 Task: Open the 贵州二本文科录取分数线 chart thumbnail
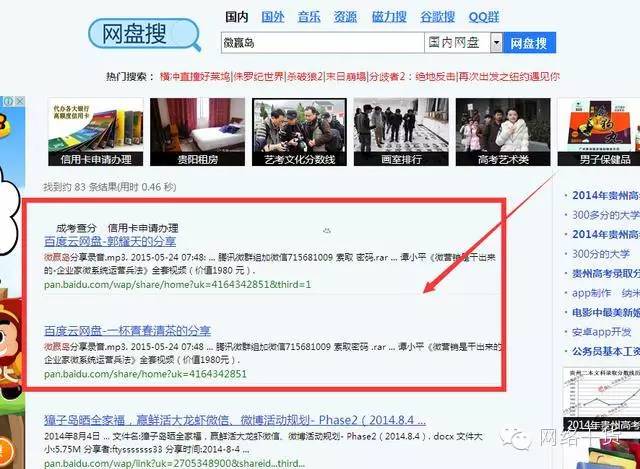[601, 399]
